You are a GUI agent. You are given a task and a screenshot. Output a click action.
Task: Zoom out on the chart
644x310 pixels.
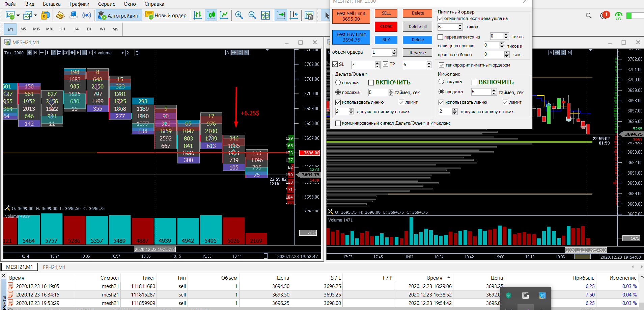252,15
